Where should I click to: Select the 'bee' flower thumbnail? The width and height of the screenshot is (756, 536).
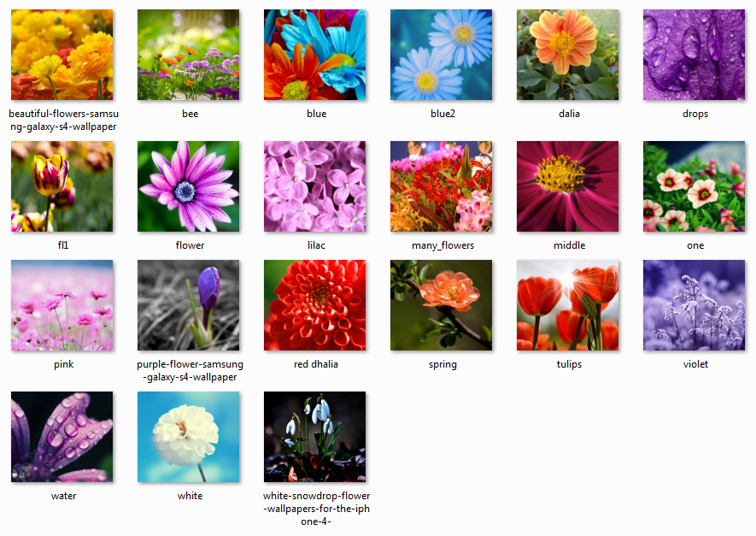pyautogui.click(x=188, y=56)
